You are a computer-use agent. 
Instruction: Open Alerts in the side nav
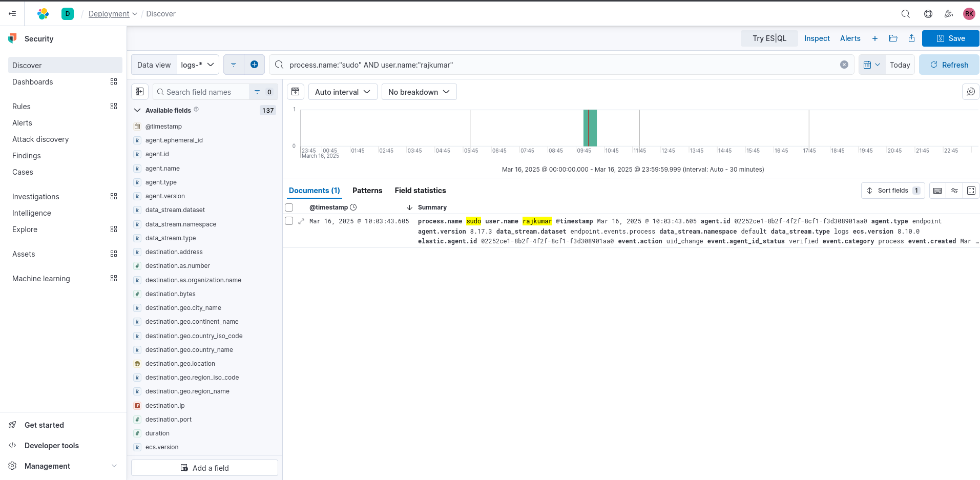(22, 123)
